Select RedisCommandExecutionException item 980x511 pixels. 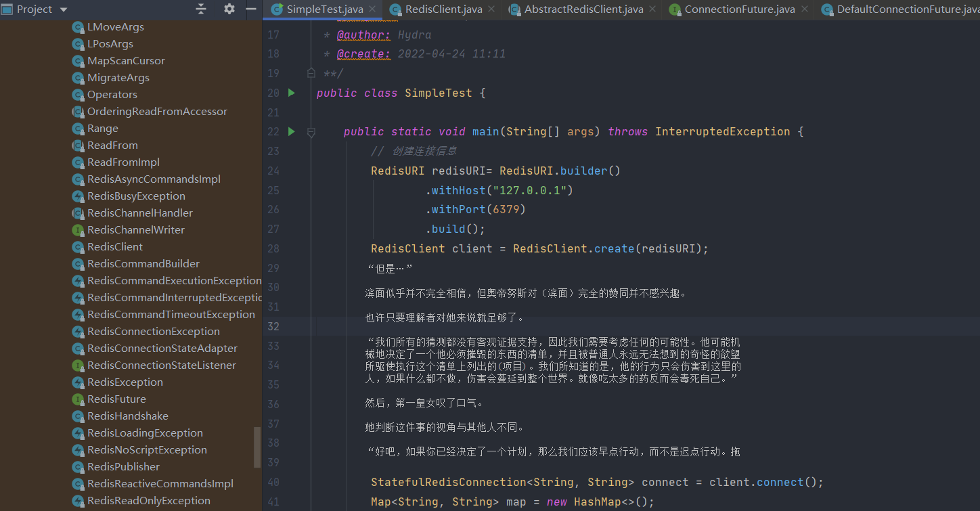click(174, 281)
